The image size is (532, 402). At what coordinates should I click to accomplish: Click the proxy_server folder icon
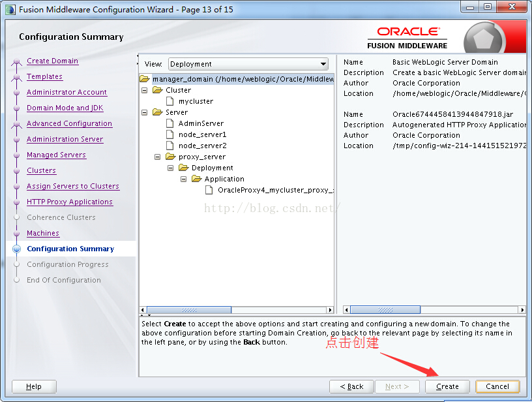(x=171, y=157)
